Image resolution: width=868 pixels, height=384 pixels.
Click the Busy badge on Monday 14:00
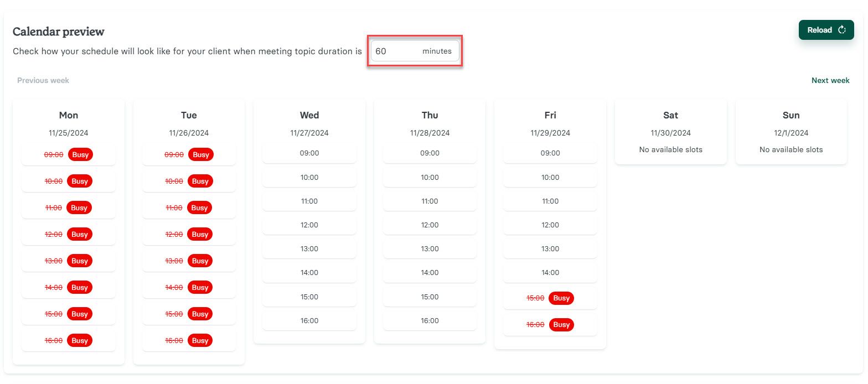coord(80,287)
